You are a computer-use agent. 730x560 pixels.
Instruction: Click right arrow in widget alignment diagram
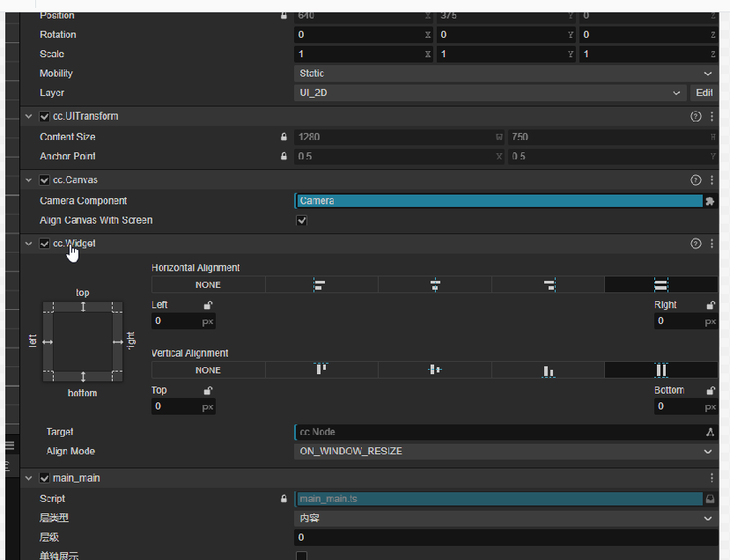click(x=118, y=343)
